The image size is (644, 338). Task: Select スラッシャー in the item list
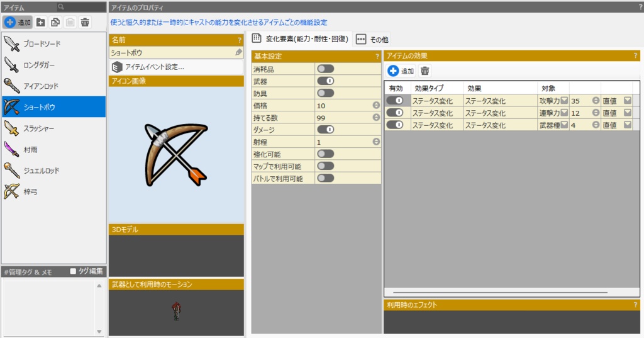click(x=54, y=128)
